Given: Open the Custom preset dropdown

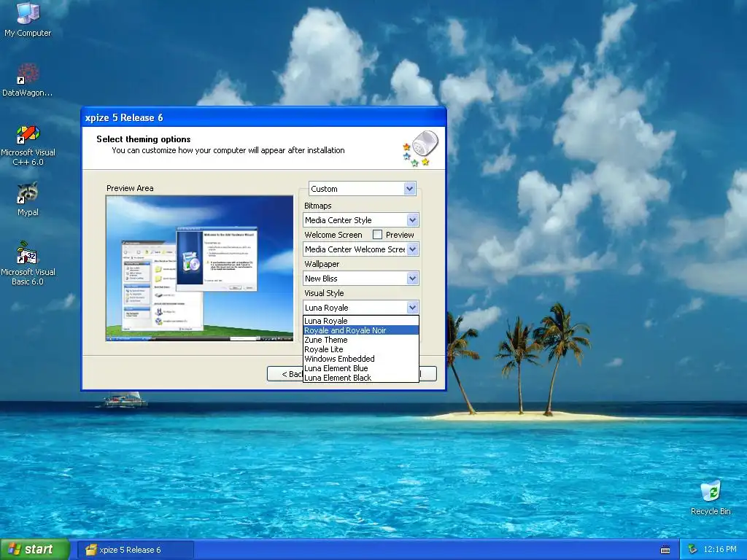Looking at the screenshot, I should click(x=362, y=189).
